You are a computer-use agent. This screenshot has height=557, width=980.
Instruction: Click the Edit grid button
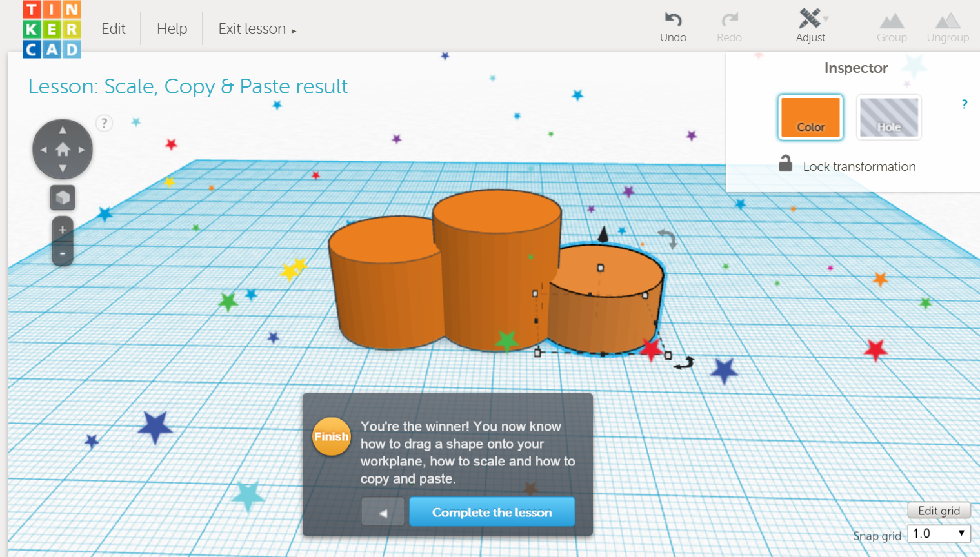tap(939, 511)
